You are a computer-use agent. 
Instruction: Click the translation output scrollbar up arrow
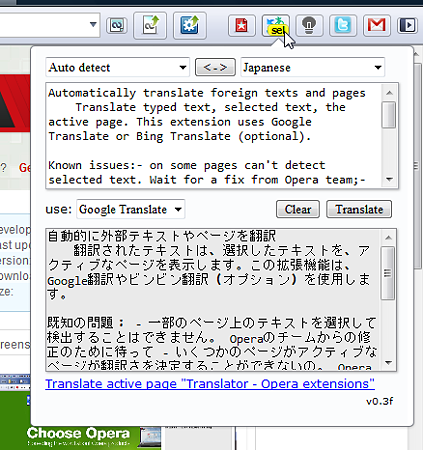pyautogui.click(x=388, y=238)
